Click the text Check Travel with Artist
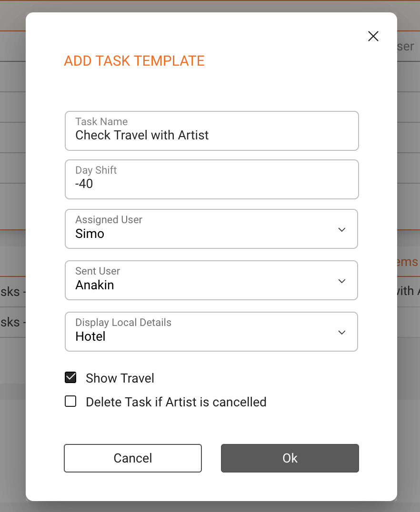The width and height of the screenshot is (420, 512). click(x=142, y=135)
